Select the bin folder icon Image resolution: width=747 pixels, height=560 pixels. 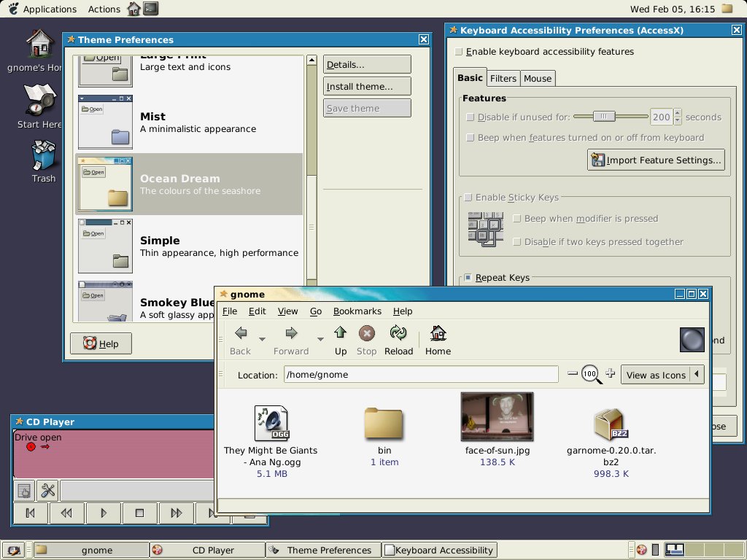point(384,423)
